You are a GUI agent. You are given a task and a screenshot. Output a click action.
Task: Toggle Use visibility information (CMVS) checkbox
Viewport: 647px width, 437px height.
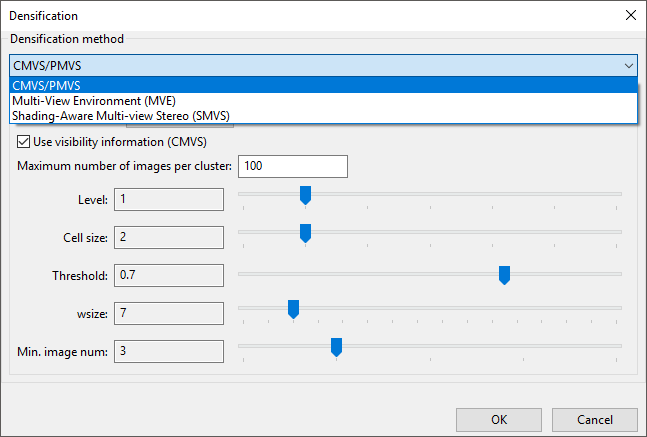(x=25, y=142)
